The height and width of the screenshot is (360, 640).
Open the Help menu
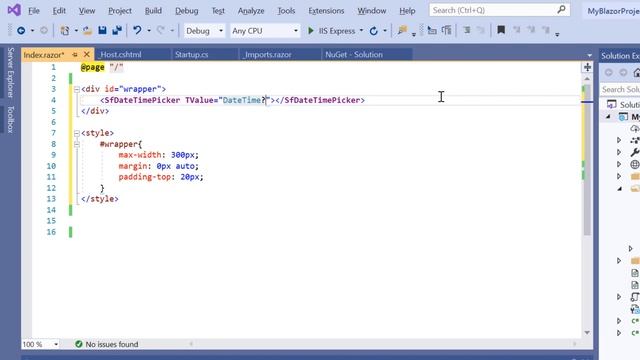(407, 11)
